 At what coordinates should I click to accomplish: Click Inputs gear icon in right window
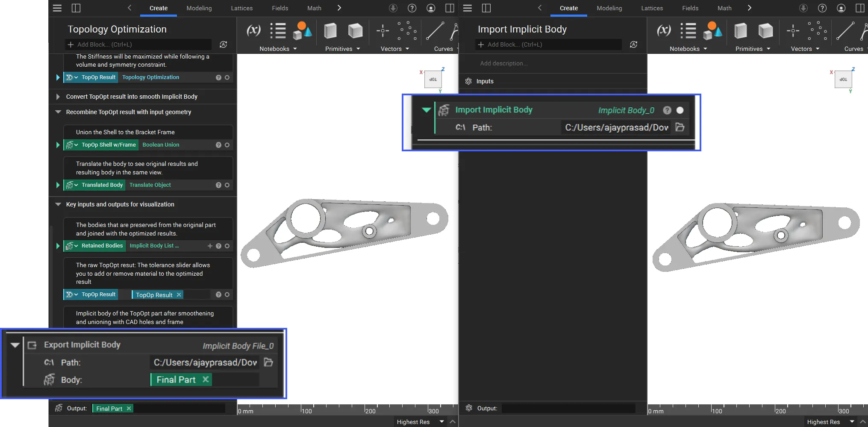pyautogui.click(x=468, y=81)
